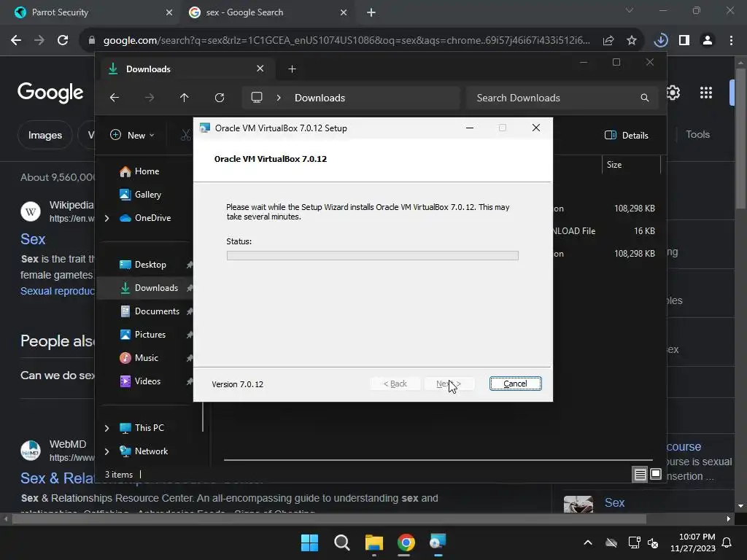The width and height of the screenshot is (747, 560).
Task: Click the PC icon in address bar
Action: [257, 98]
